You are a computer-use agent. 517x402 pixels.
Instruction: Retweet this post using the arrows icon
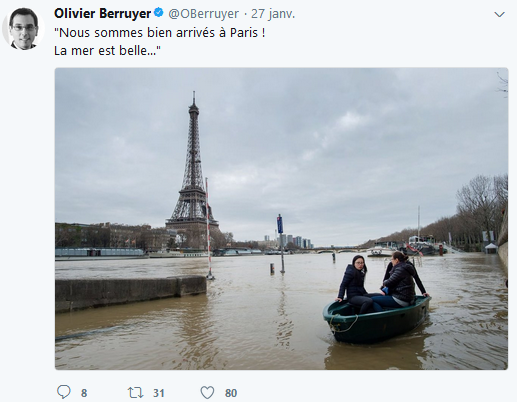point(135,393)
